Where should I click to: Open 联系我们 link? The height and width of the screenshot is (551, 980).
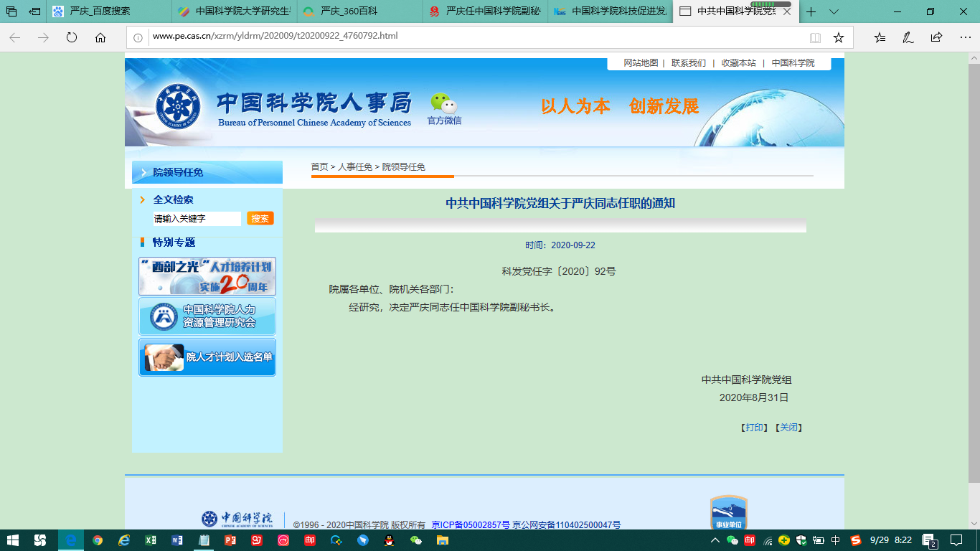coord(689,63)
